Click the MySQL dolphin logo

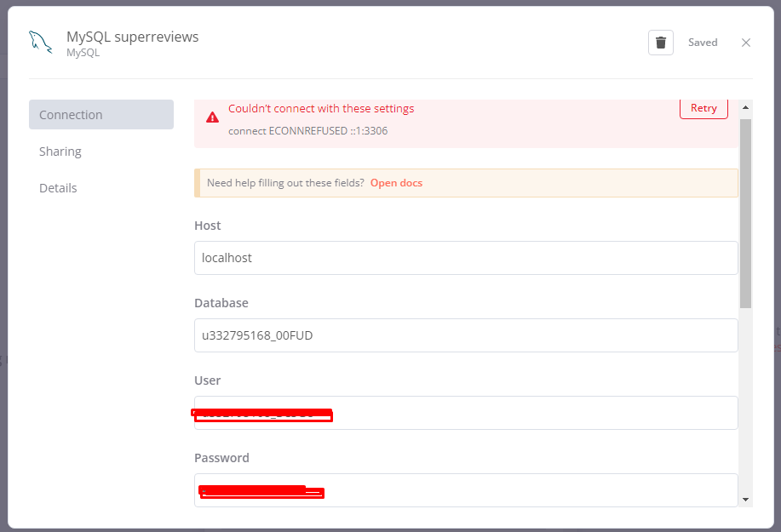(40, 43)
